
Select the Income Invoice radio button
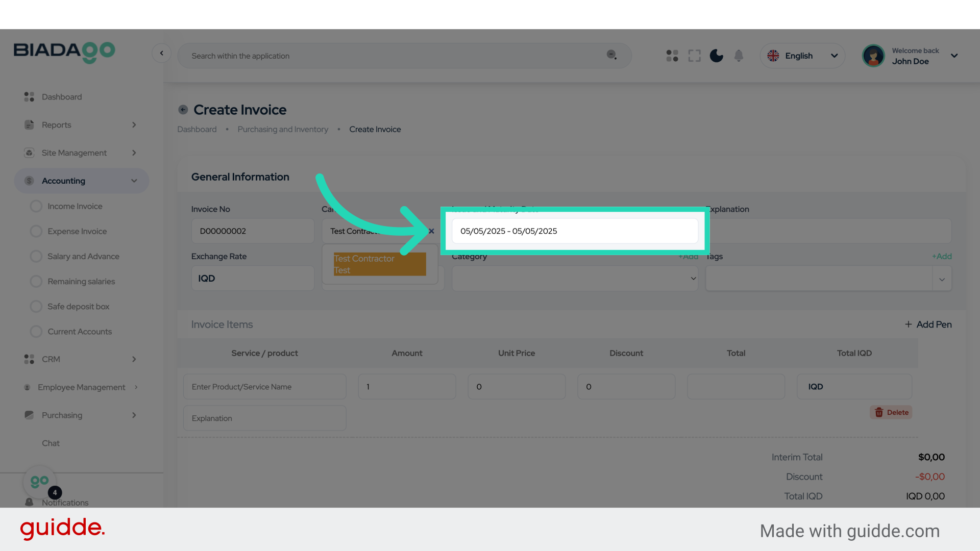36,206
